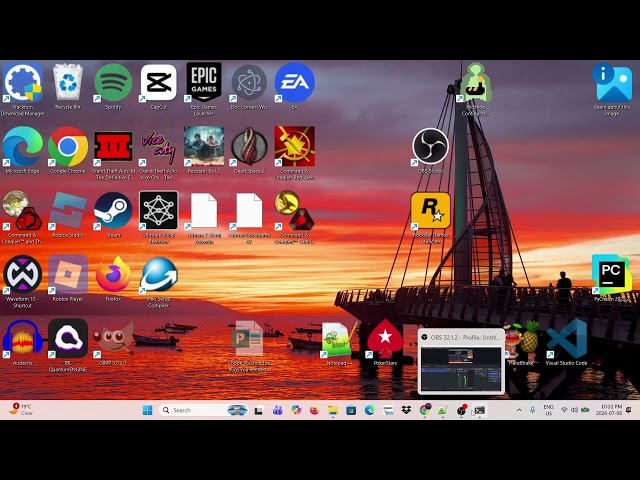Open Microsoft Teams from the taskbar

[278, 410]
